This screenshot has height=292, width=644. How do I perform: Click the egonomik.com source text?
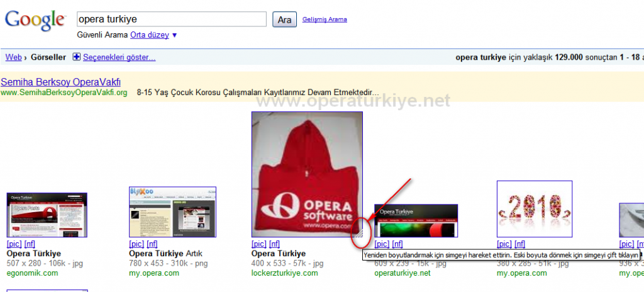pos(33,273)
